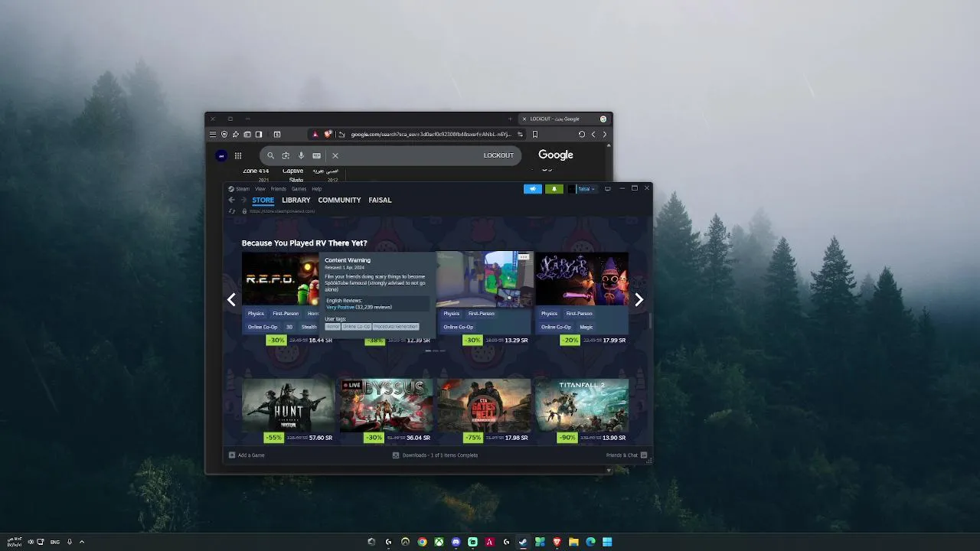Open Discord from the taskbar
Viewport: 980px width, 551px height.
click(456, 542)
